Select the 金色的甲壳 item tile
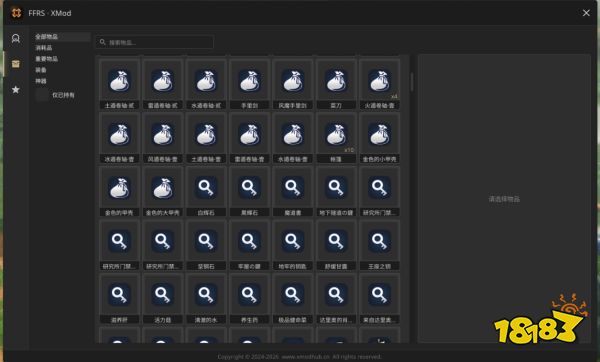600x362 pixels. tap(119, 191)
